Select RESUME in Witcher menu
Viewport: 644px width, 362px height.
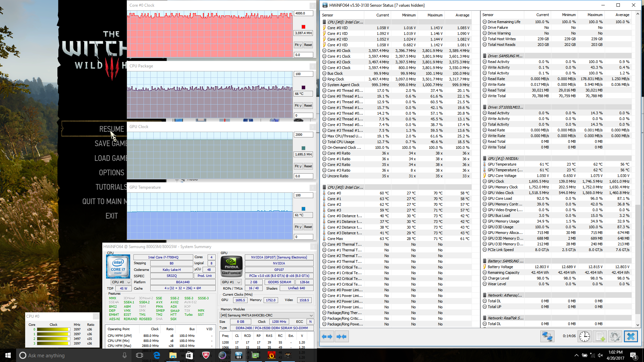[111, 129]
